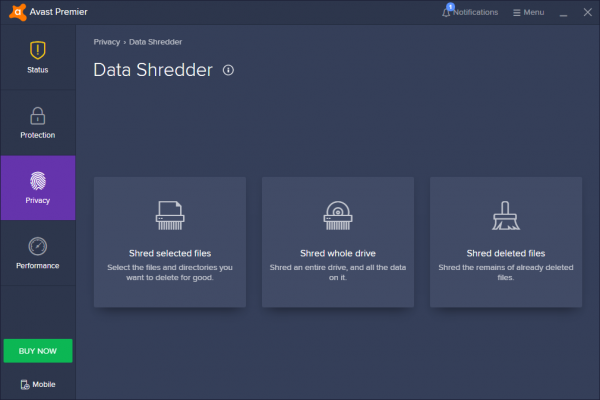
Task: Select the Shred whole drive label
Action: [x=338, y=253]
